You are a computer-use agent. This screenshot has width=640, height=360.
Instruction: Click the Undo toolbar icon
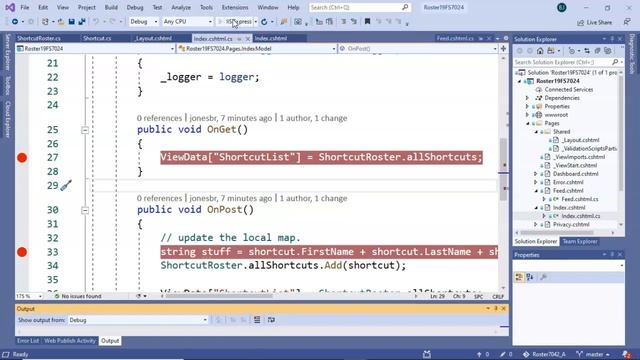point(96,22)
